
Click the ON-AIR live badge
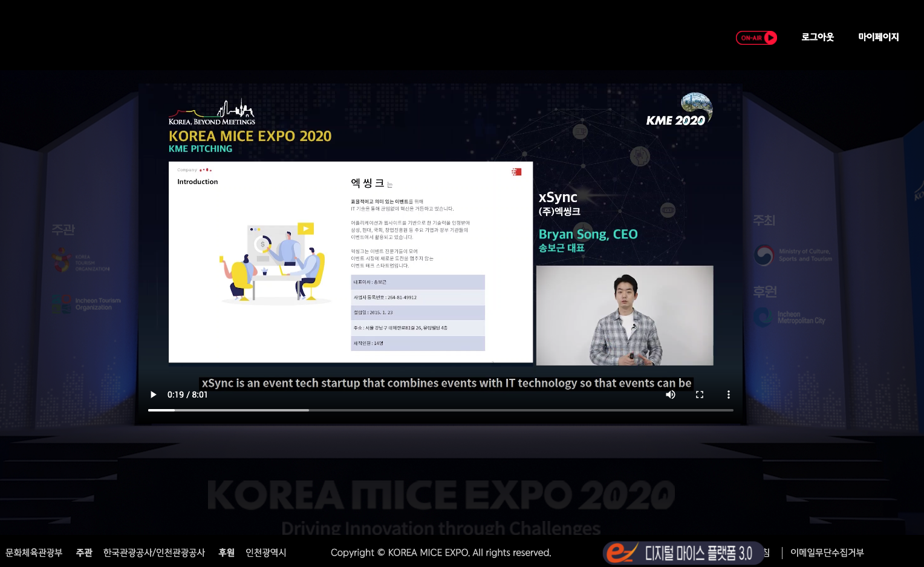[756, 38]
